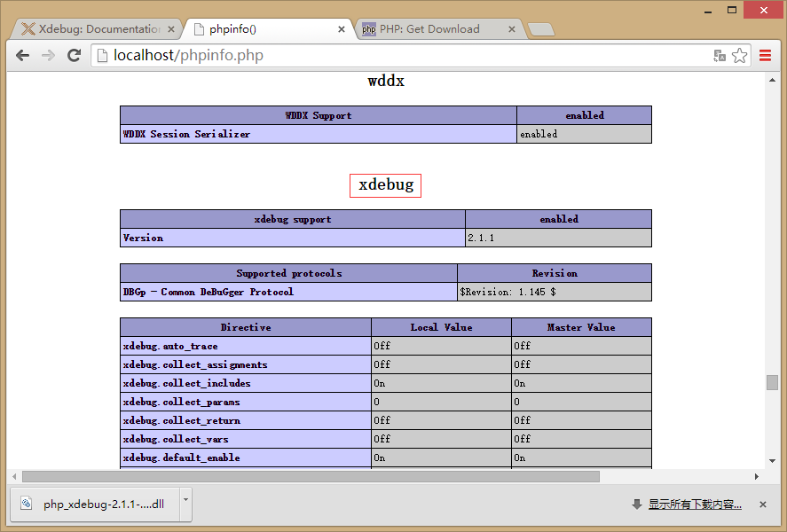787x532 pixels.
Task: Reload the phpinfo page
Action: click(x=75, y=55)
